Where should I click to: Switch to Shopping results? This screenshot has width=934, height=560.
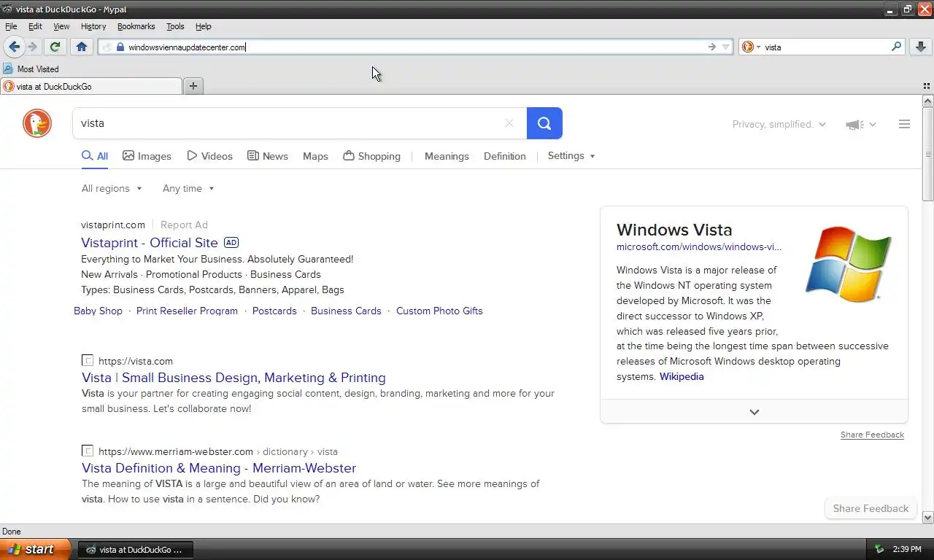(x=371, y=156)
